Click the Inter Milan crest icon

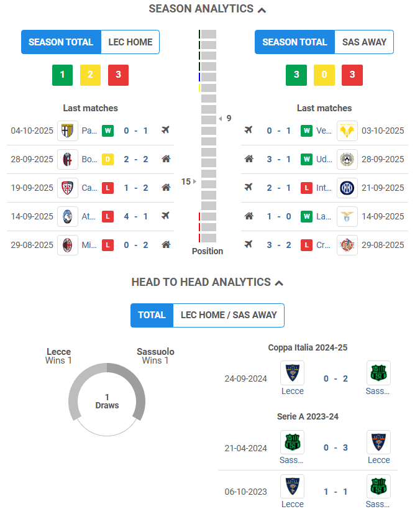pyautogui.click(x=347, y=188)
